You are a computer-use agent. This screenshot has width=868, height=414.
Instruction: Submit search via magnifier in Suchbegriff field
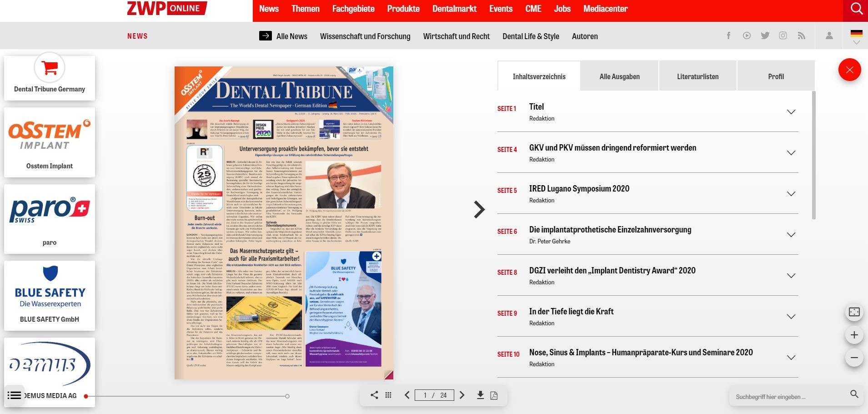tap(854, 394)
